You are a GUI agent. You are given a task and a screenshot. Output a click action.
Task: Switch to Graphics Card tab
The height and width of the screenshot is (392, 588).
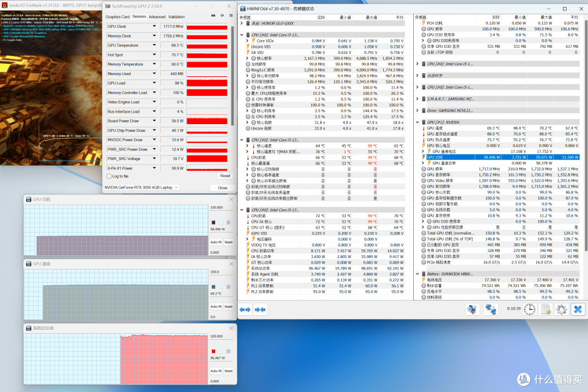[118, 17]
